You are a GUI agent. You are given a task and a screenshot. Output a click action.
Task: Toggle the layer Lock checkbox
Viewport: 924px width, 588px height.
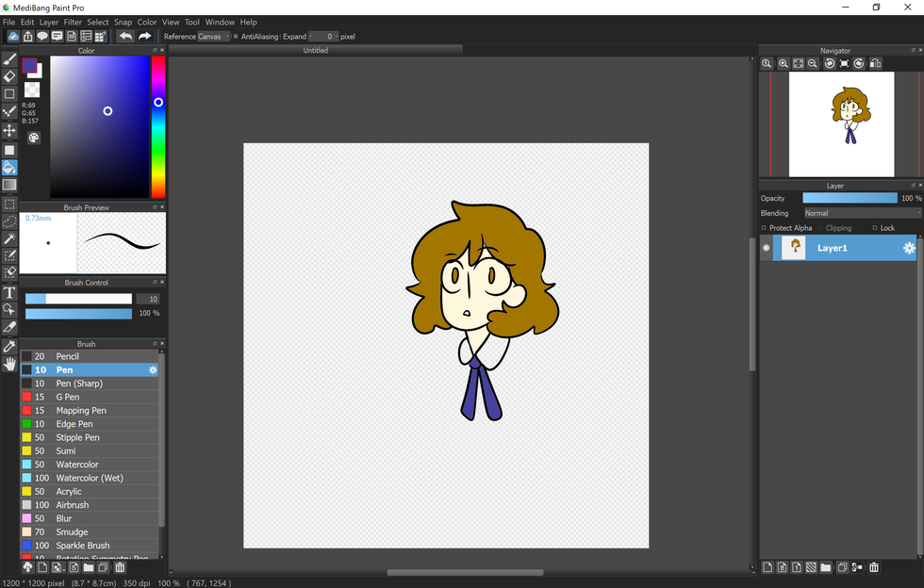(875, 228)
